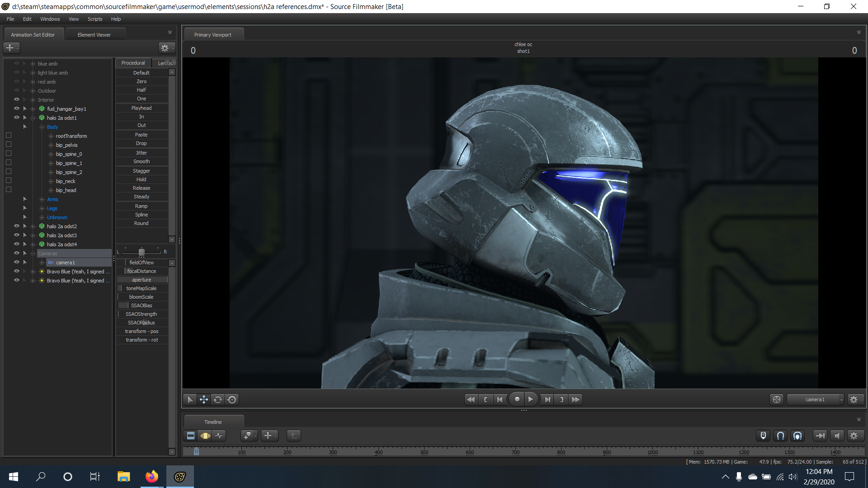Open Animation Set Editor settings gear

click(166, 48)
